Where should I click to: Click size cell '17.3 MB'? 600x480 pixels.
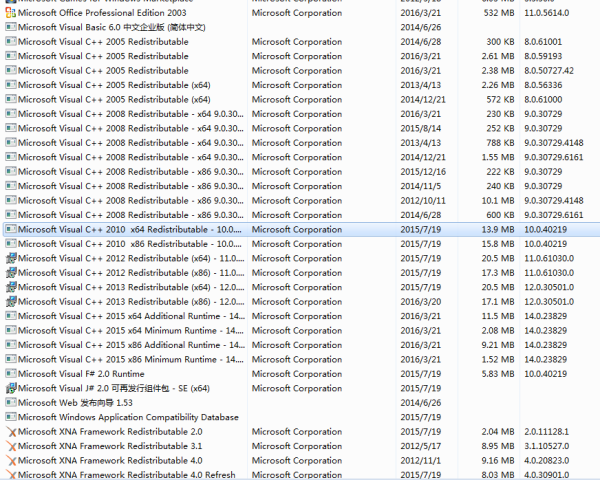(498, 273)
